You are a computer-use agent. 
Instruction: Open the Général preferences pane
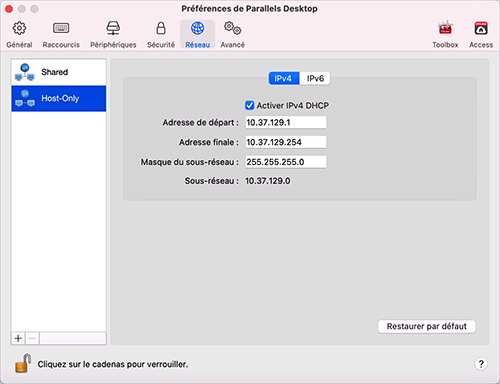coord(19,35)
